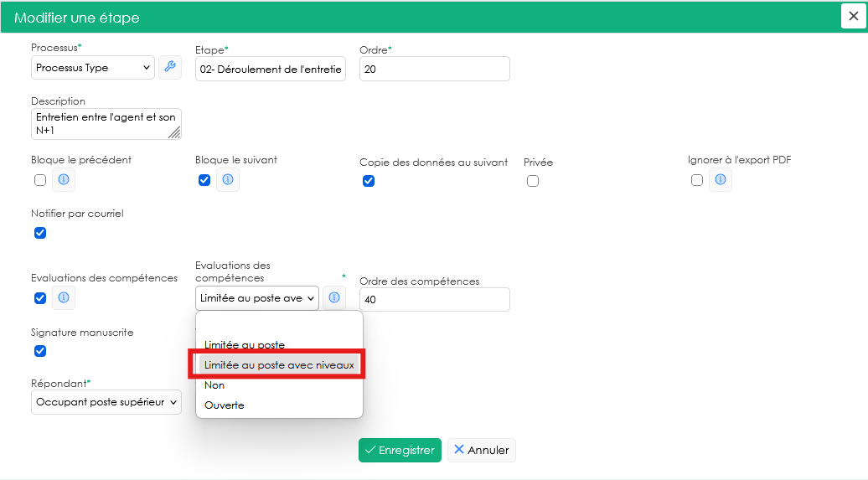Viewport: 868px width, 480px height.
Task: Choose "Limitée au poste" option
Action: point(279,344)
